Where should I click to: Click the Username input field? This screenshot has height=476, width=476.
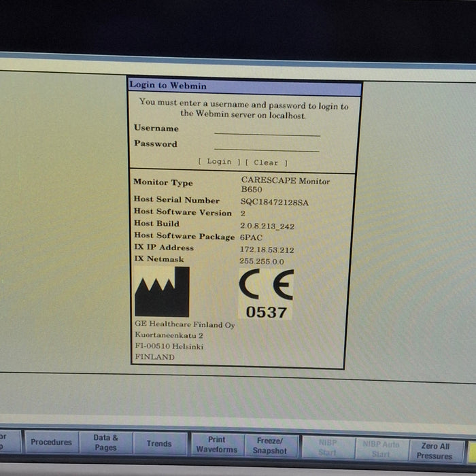[267, 129]
